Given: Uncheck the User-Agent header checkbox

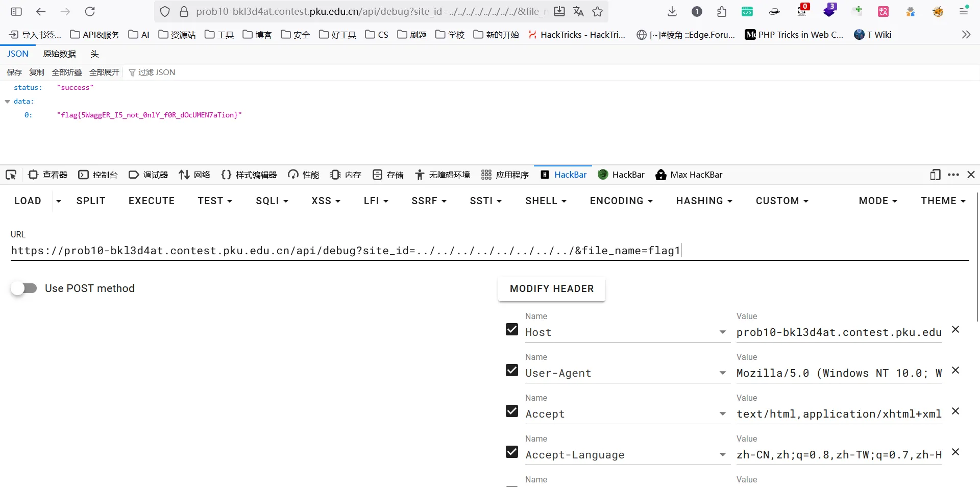Looking at the screenshot, I should click(512, 371).
